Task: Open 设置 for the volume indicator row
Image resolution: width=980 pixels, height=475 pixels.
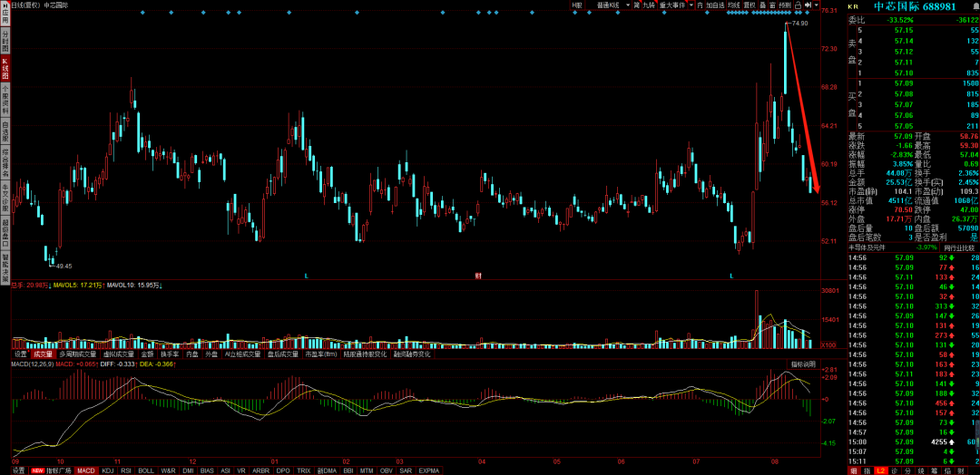Action: point(21,354)
